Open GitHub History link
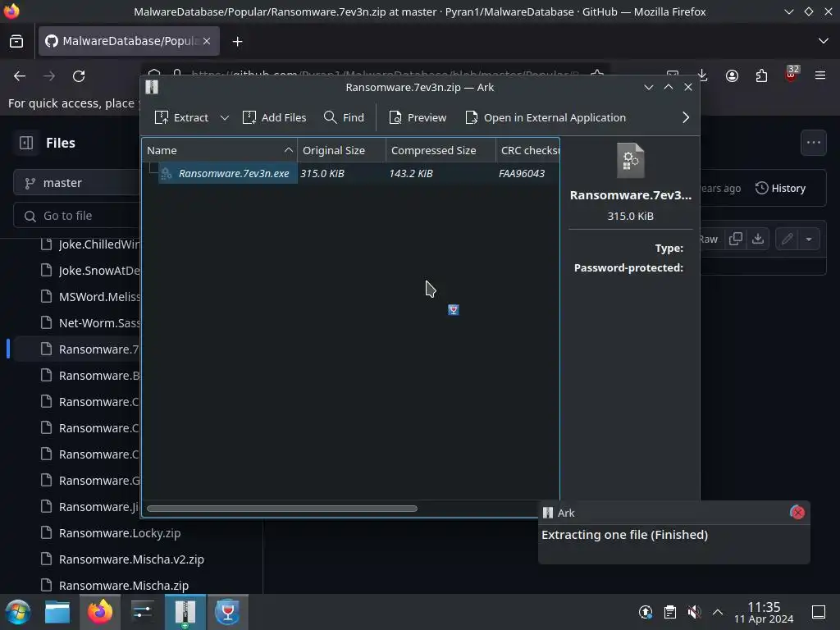This screenshot has height=630, width=840. (781, 188)
